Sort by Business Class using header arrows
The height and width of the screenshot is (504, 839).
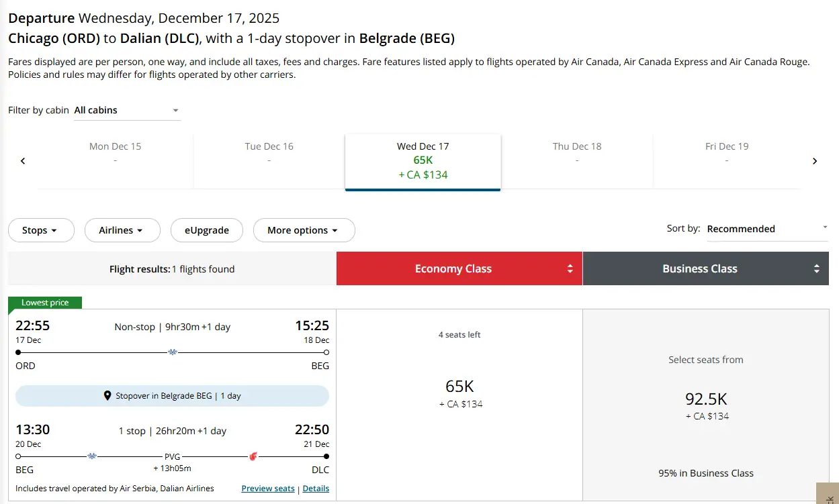pyautogui.click(x=816, y=269)
